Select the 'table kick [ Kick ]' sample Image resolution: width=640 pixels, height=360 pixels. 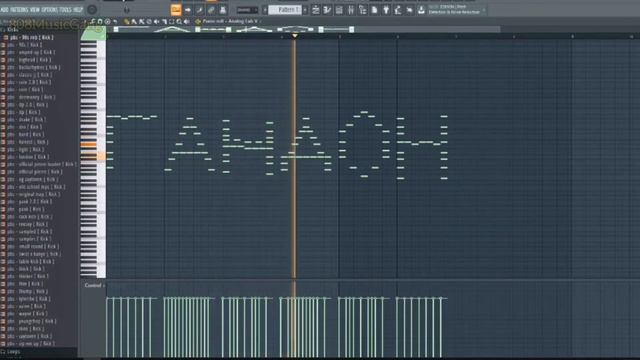point(31,262)
